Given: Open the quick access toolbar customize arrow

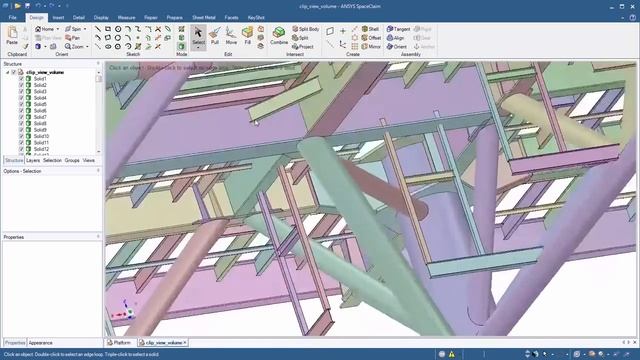Looking at the screenshot, I should click(x=67, y=6).
